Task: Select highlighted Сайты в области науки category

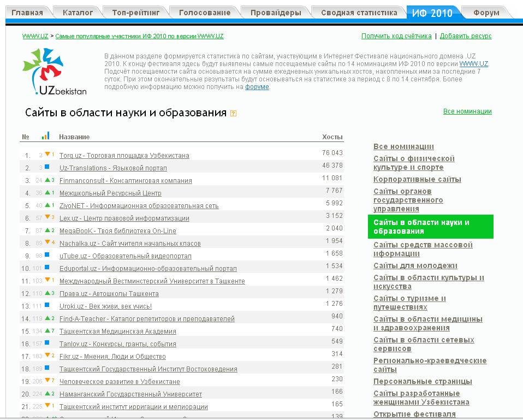Action: [x=430, y=227]
